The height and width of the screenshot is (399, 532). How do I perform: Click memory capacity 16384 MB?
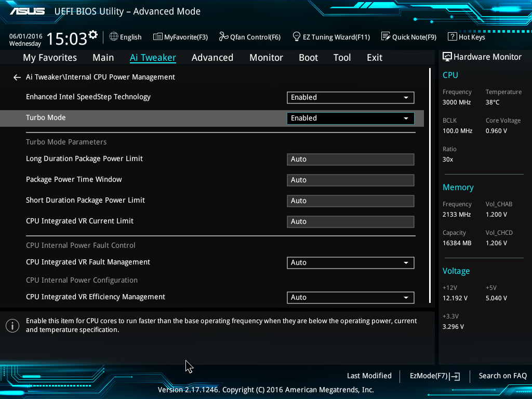[x=457, y=243]
